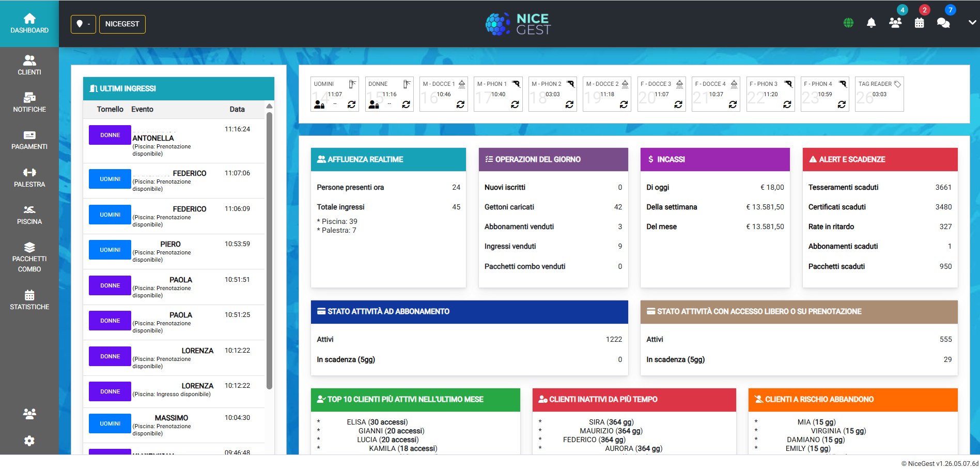Refresh the F - PHON 3 card
The height and width of the screenshot is (469, 980).
pyautogui.click(x=787, y=104)
